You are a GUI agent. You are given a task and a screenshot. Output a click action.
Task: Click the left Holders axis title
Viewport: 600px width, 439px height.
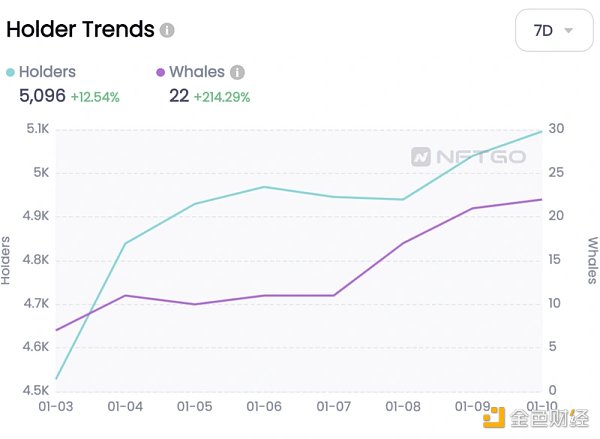pos(7,260)
